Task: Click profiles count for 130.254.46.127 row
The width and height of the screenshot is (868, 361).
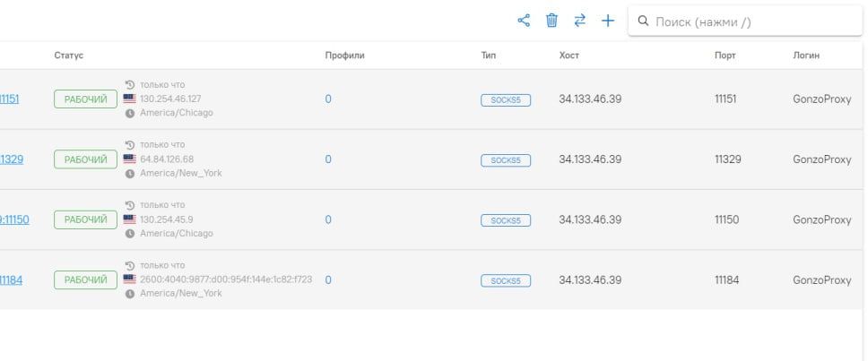Action: tap(328, 99)
